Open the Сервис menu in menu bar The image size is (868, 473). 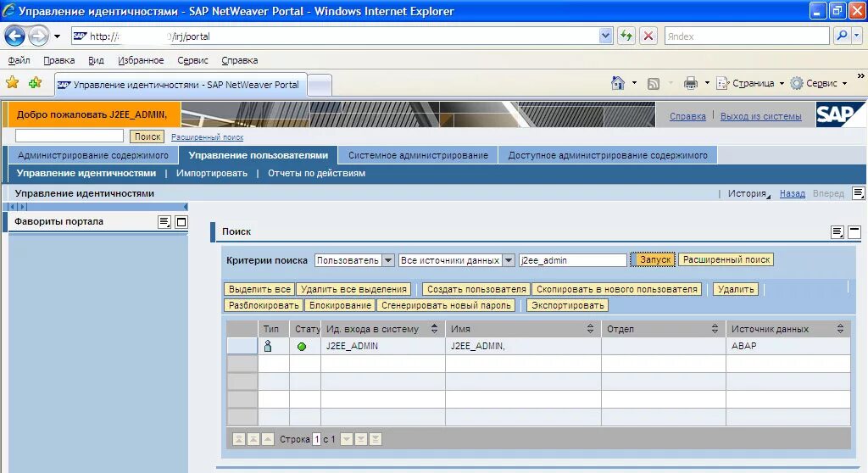click(x=192, y=60)
